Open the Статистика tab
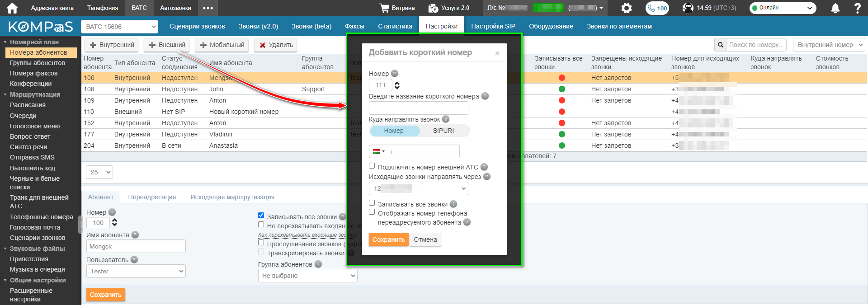 click(395, 27)
